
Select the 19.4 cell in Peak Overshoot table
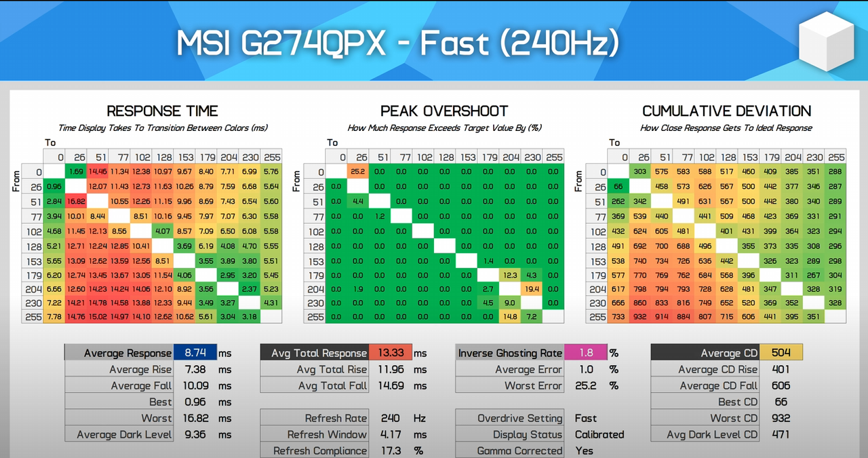click(531, 288)
